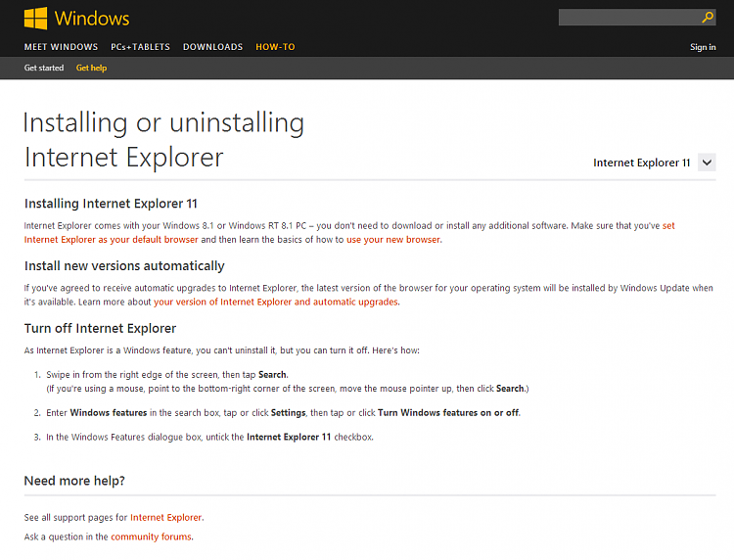Open the HOW-TO menu
734x560 pixels.
[275, 47]
